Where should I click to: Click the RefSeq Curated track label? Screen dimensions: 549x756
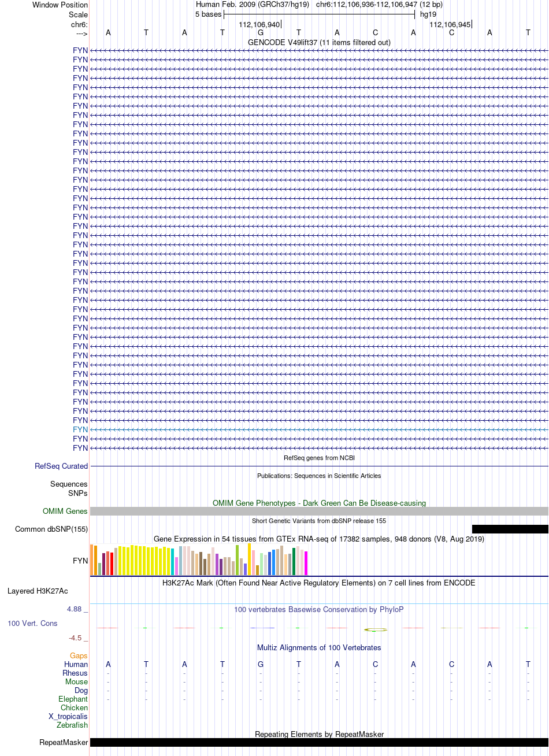[x=61, y=466]
